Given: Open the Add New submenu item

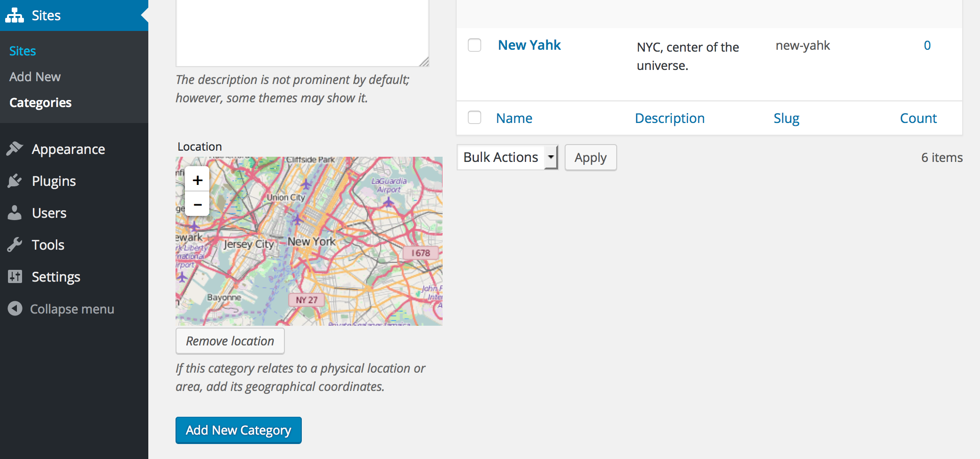Looking at the screenshot, I should (x=35, y=76).
